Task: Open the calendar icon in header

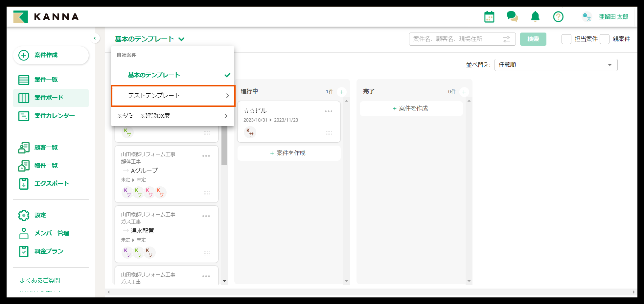Action: 489,17
